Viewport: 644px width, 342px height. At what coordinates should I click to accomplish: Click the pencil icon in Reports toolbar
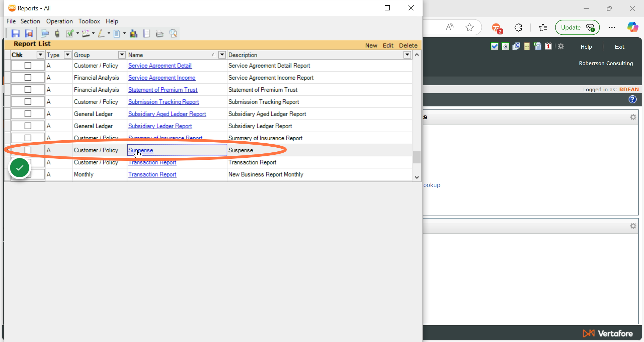pos(101,34)
